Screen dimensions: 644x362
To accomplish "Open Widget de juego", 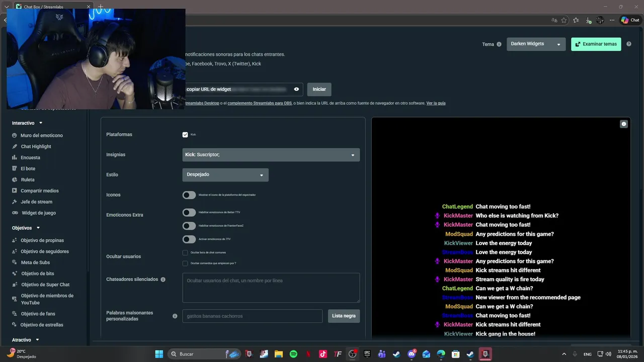I will pos(38,213).
